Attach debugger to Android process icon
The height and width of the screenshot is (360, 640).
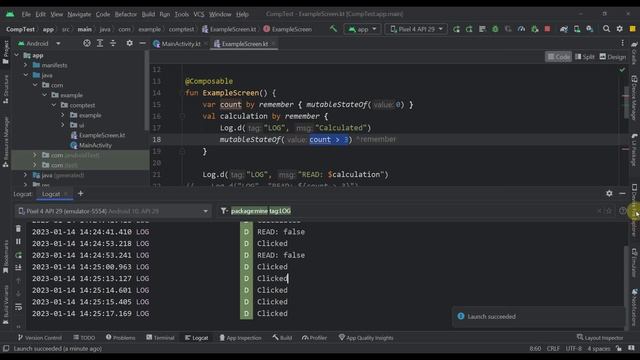coord(534,29)
